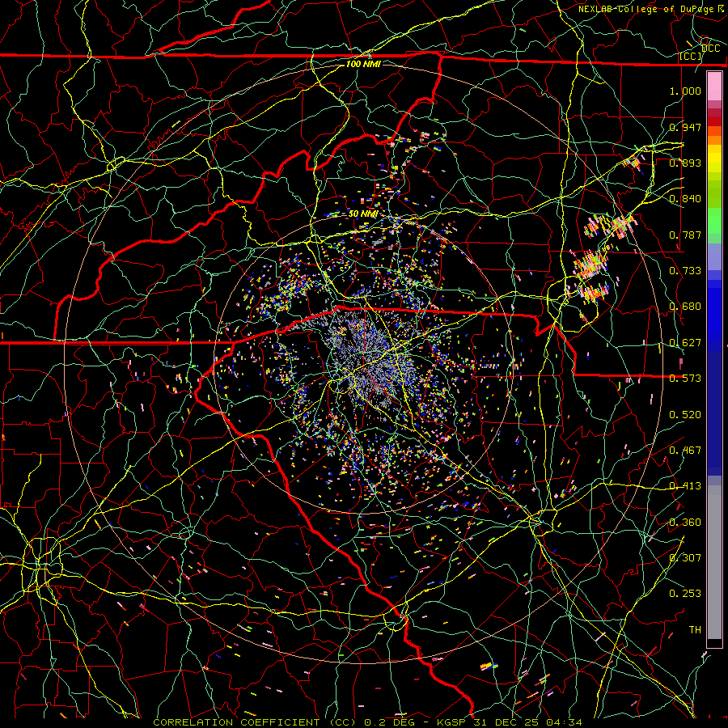Pick the lavender segment of the color bar
This screenshot has width=728, height=728.
tap(714, 256)
